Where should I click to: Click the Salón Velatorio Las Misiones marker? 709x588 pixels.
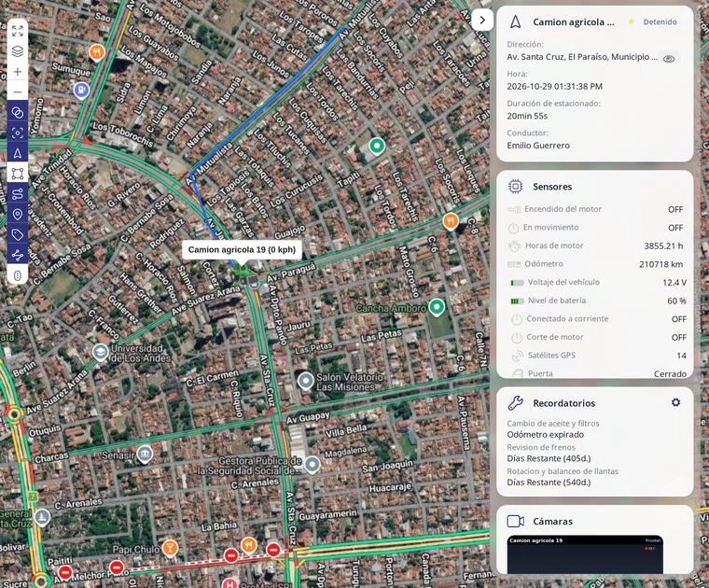click(x=306, y=381)
